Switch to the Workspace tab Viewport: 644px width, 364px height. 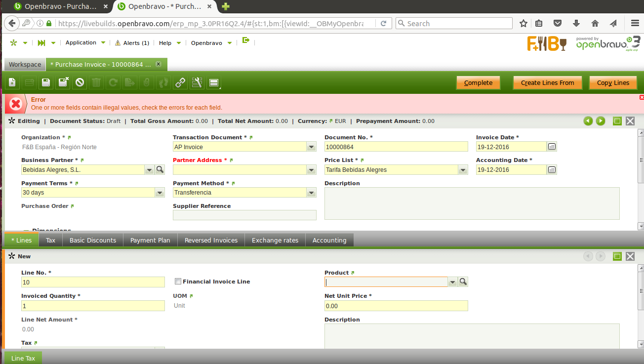click(x=25, y=65)
